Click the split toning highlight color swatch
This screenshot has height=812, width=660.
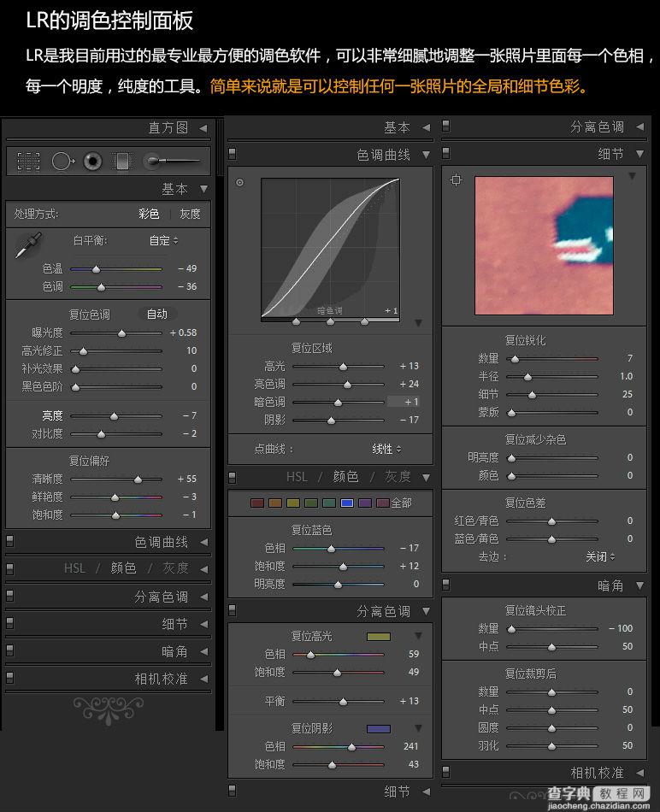(x=378, y=637)
